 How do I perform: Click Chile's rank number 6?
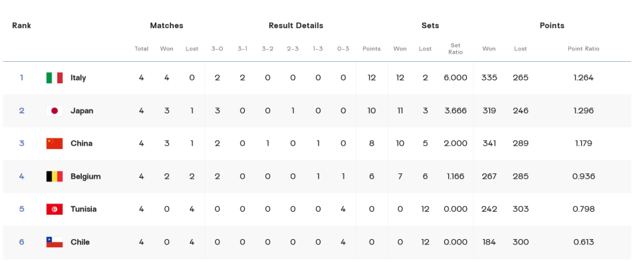tap(21, 242)
